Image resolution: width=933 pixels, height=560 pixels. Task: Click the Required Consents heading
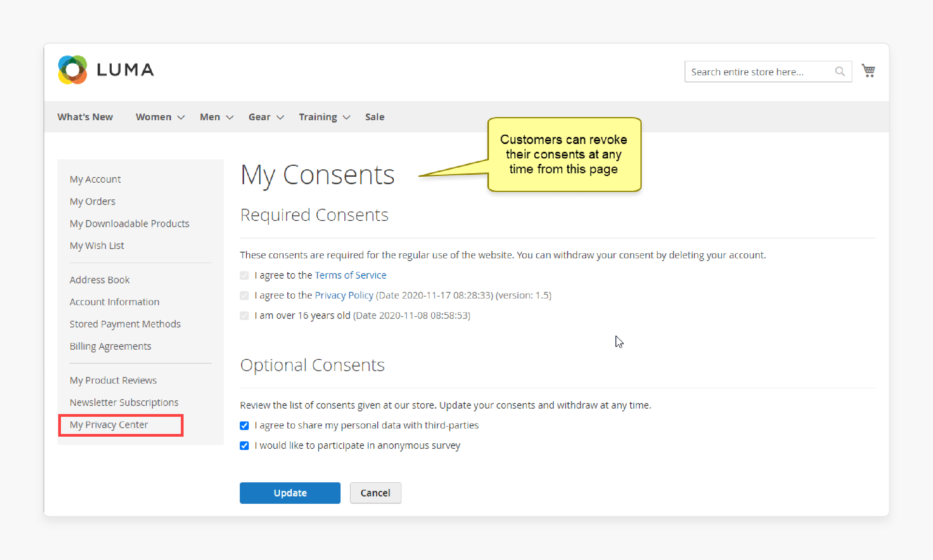pyautogui.click(x=314, y=215)
